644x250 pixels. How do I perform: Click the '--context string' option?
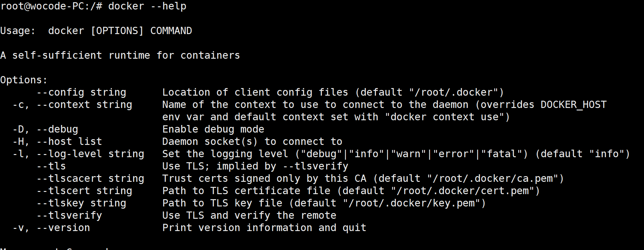[x=84, y=105]
